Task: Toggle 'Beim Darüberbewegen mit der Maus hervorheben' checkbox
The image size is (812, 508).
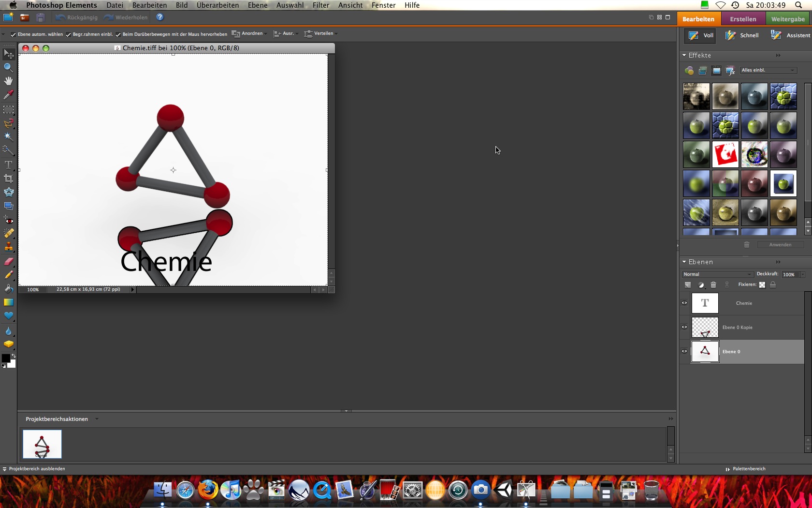Action: point(118,34)
